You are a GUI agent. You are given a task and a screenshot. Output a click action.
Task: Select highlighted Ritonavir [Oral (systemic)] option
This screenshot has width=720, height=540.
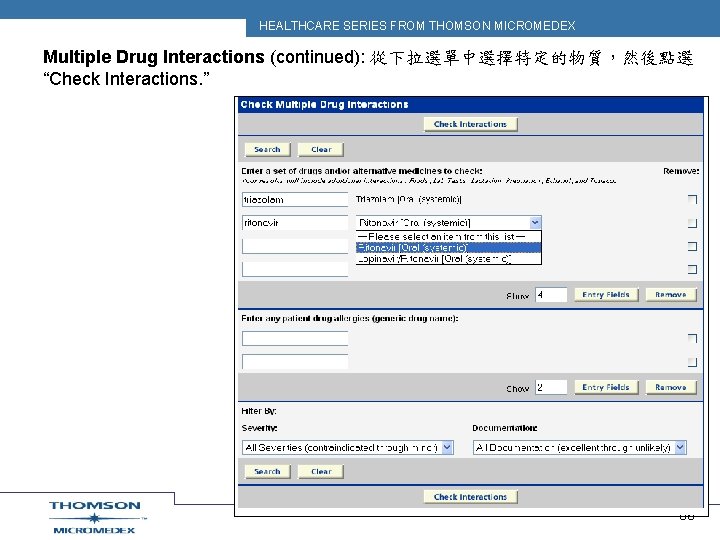(449, 248)
